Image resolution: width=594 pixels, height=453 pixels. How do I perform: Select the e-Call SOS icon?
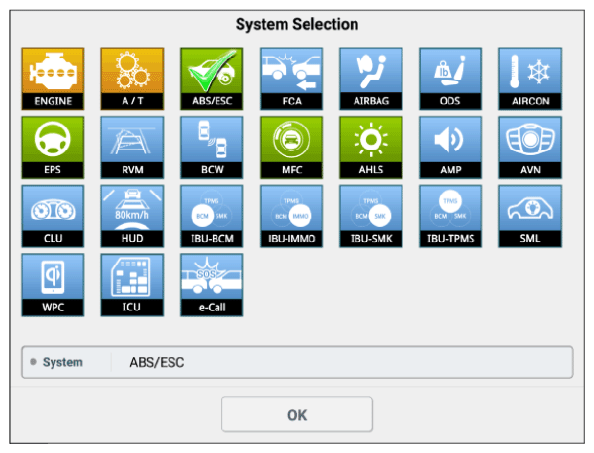[x=212, y=285]
